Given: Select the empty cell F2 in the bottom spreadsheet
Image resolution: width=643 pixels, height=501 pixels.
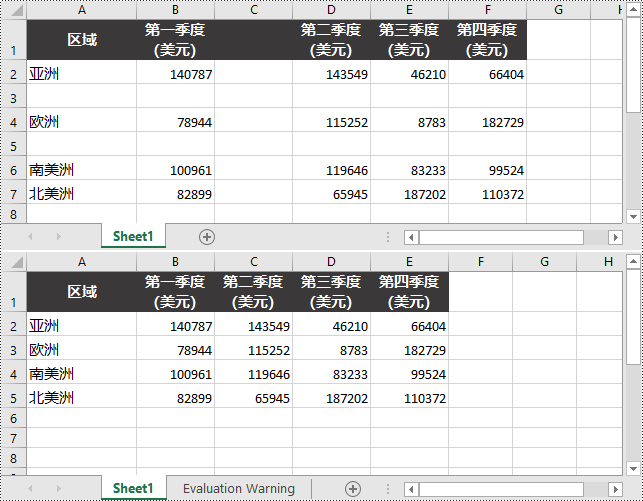Looking at the screenshot, I should (481, 324).
